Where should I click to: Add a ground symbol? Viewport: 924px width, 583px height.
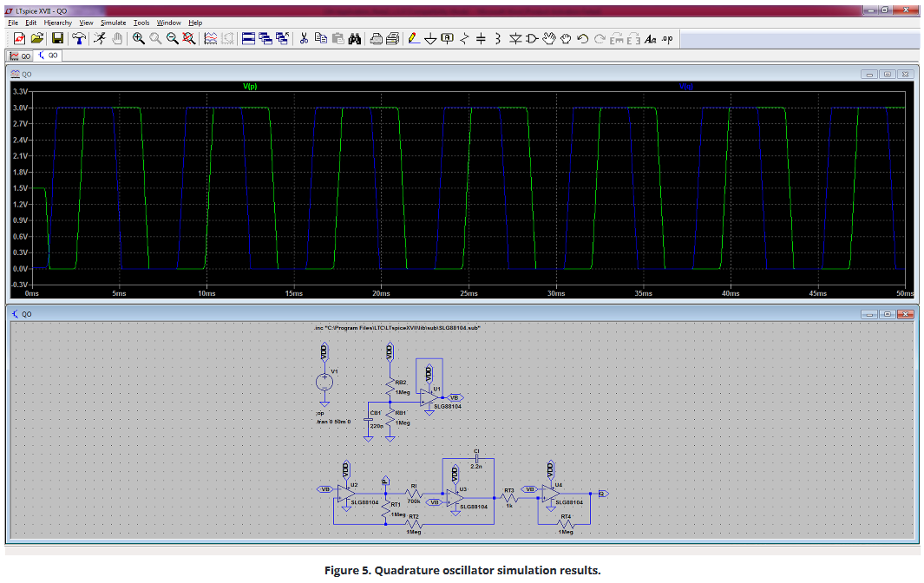click(x=429, y=38)
